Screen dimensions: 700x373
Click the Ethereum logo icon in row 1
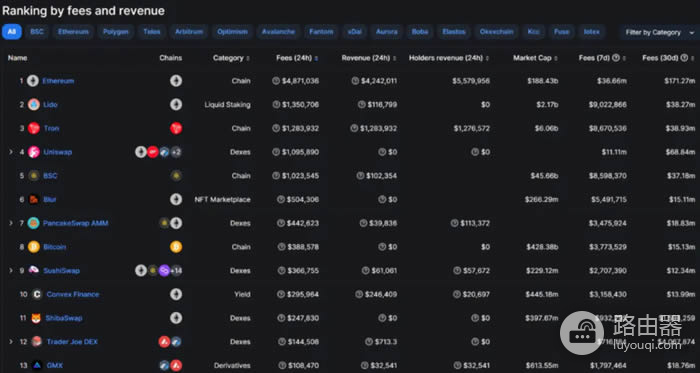[x=33, y=81]
